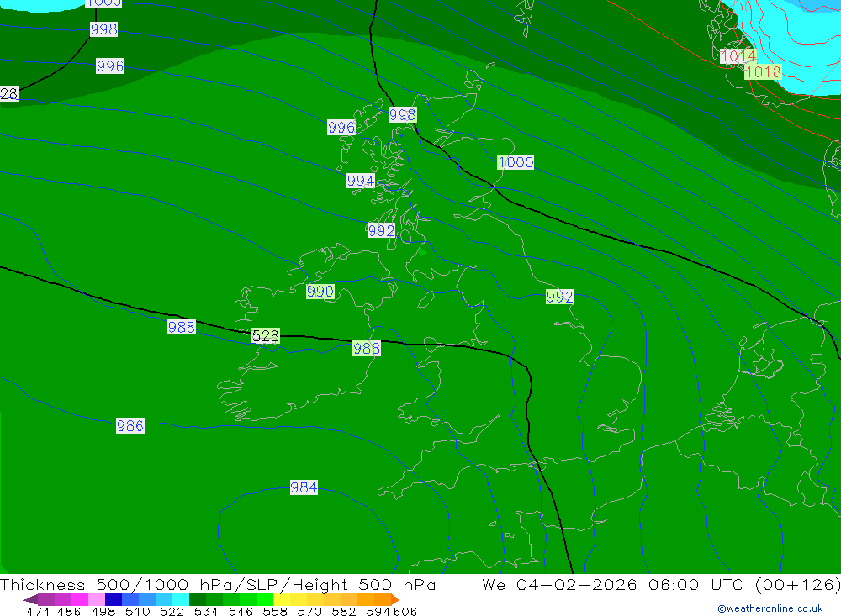The image size is (841, 616).
Task: Pick the first yellow legend swatch
Action: [282, 599]
